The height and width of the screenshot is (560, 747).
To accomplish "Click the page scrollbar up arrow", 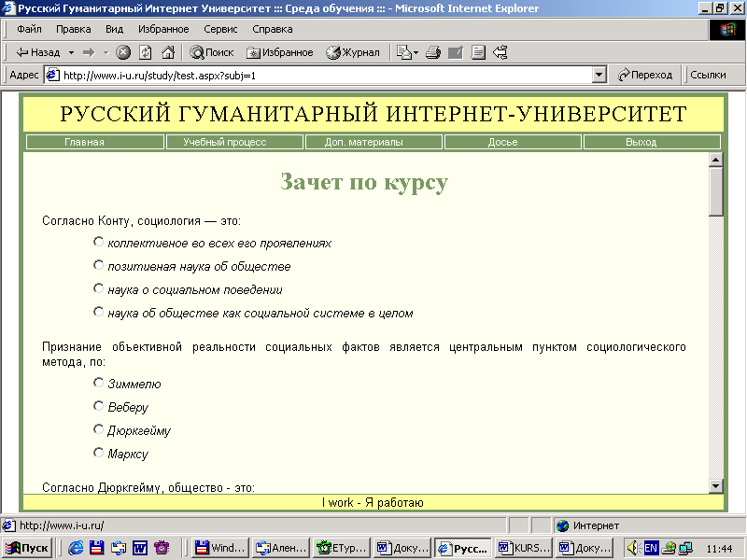I will click(715, 160).
